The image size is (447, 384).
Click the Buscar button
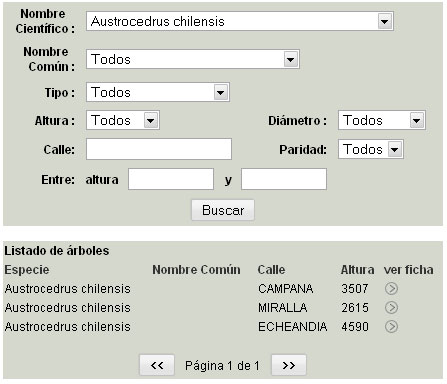[223, 210]
